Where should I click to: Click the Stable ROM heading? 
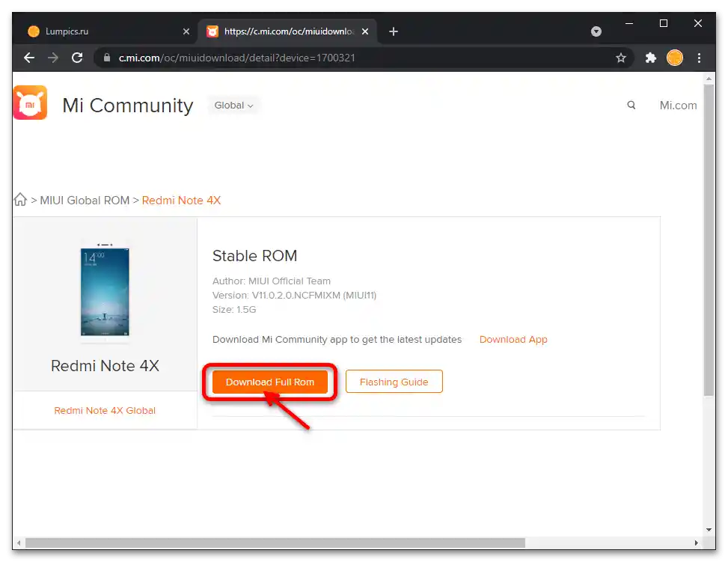254,256
